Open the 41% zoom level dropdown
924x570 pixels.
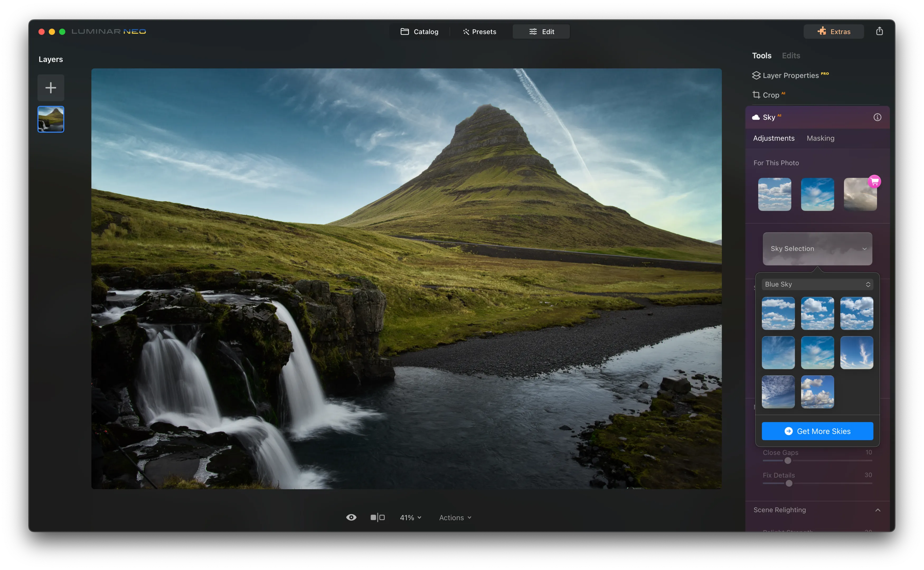pyautogui.click(x=410, y=518)
